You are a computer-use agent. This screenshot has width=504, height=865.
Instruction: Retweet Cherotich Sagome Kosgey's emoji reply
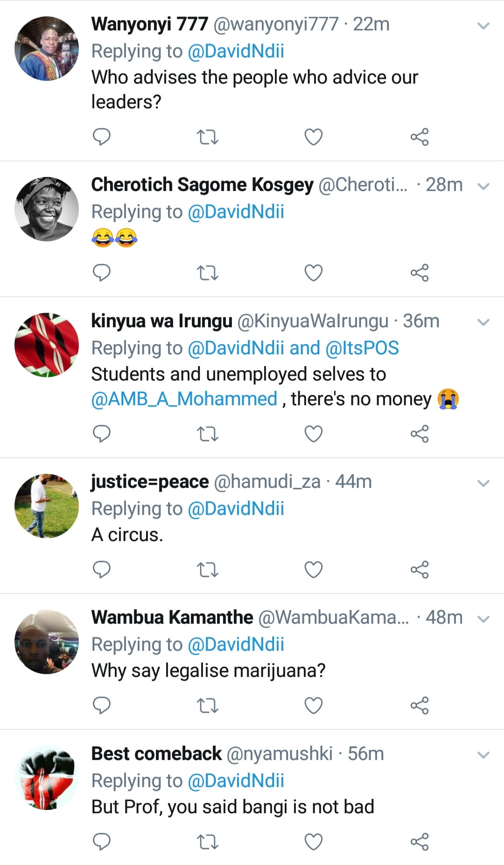click(x=208, y=273)
